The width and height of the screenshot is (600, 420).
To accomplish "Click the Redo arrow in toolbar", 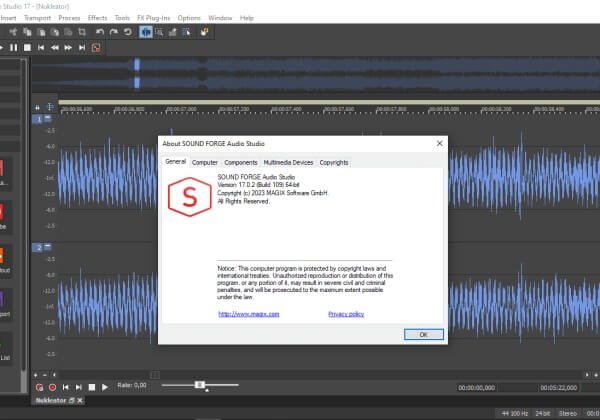I will pyautogui.click(x=114, y=32).
